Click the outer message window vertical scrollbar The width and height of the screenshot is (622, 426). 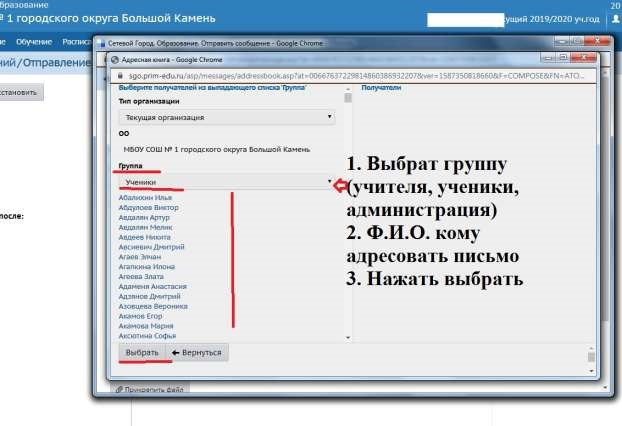[x=605, y=228]
